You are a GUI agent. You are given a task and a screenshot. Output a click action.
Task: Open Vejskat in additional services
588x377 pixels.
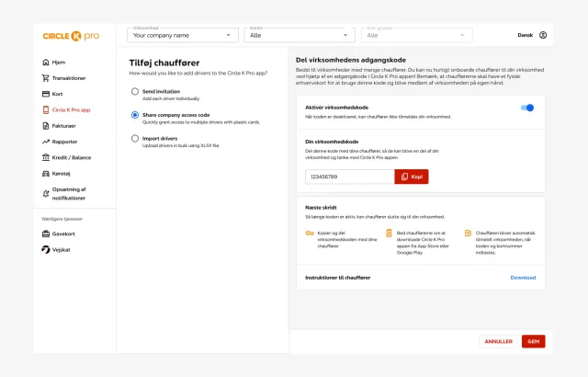tap(61, 249)
